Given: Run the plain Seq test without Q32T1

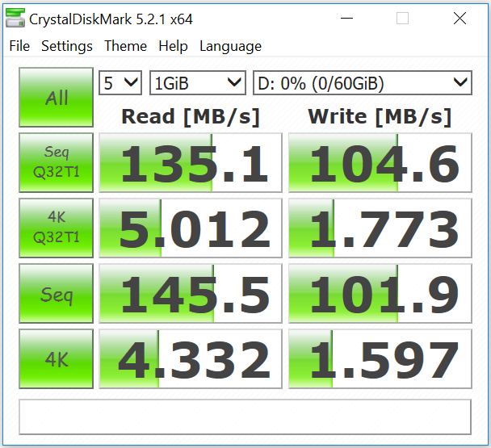Looking at the screenshot, I should pyautogui.click(x=57, y=295).
